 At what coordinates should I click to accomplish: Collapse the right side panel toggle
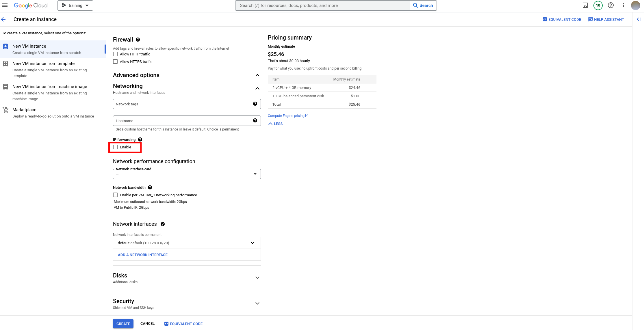(x=639, y=19)
